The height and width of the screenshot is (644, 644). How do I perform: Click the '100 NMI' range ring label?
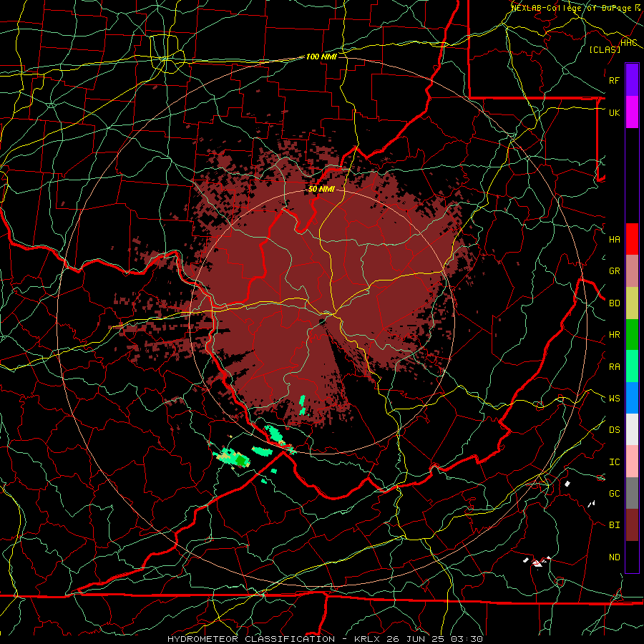pyautogui.click(x=321, y=57)
